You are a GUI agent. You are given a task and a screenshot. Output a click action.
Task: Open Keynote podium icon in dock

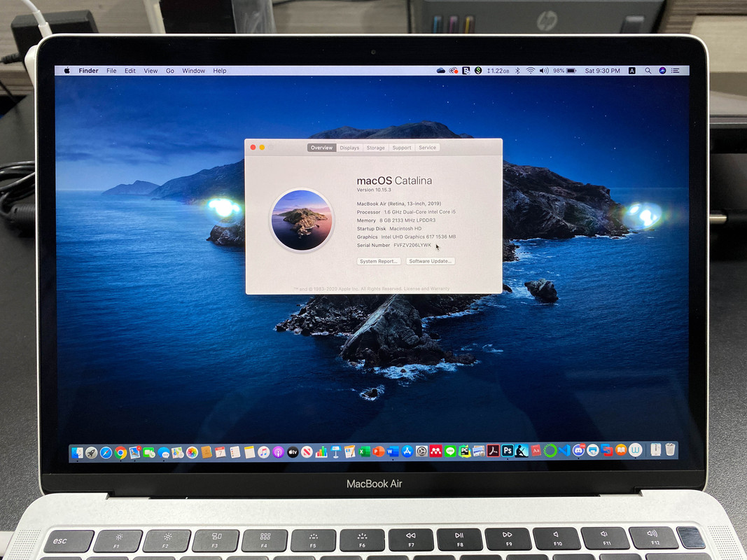[336, 452]
